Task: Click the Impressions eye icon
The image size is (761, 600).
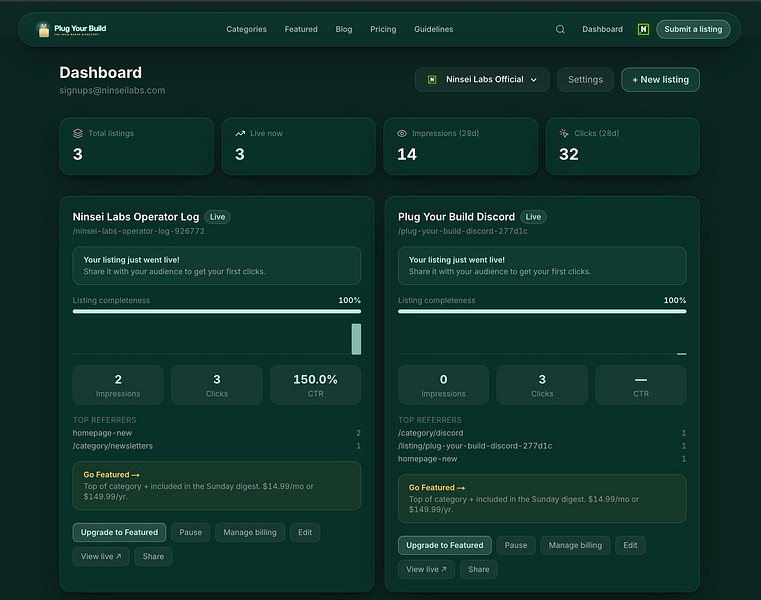Action: pyautogui.click(x=402, y=133)
